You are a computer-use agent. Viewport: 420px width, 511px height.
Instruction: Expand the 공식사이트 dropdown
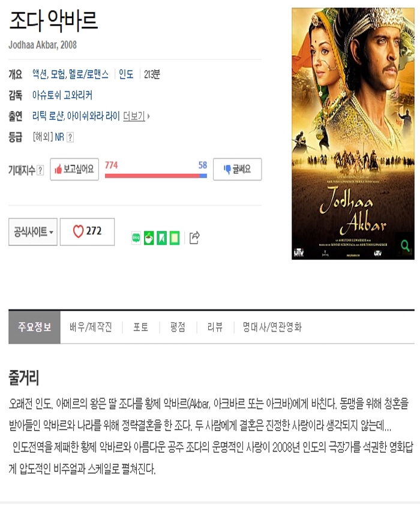33,232
